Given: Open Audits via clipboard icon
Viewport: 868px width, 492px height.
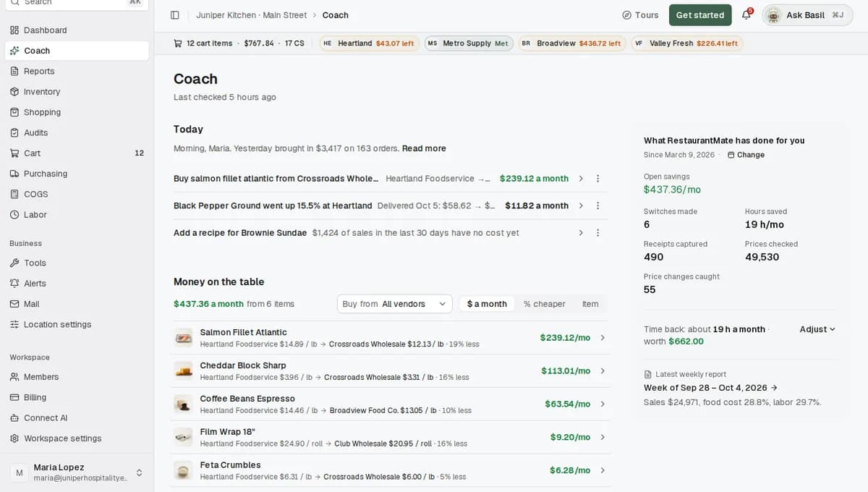Looking at the screenshot, I should pyautogui.click(x=14, y=132).
